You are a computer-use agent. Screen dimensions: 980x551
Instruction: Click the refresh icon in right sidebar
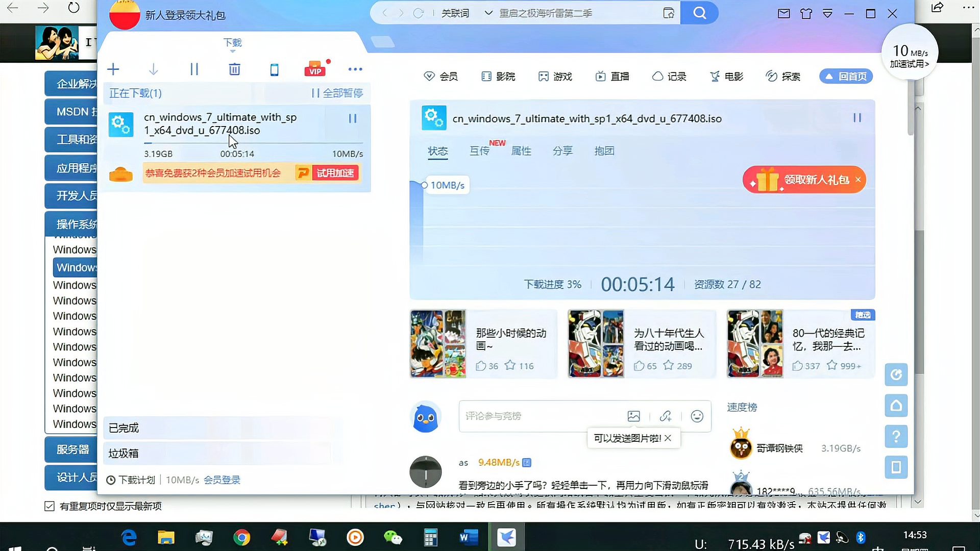[896, 375]
